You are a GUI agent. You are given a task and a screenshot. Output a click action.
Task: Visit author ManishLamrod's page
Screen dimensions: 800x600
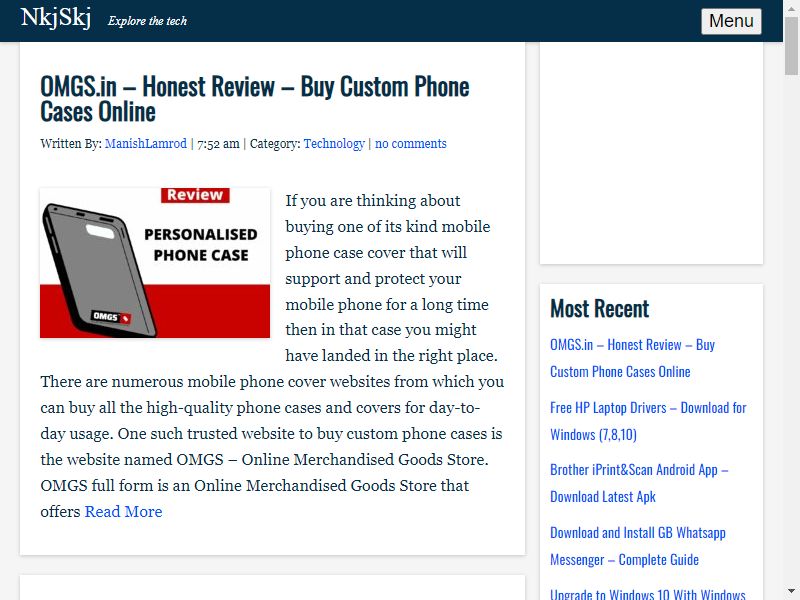(146, 144)
